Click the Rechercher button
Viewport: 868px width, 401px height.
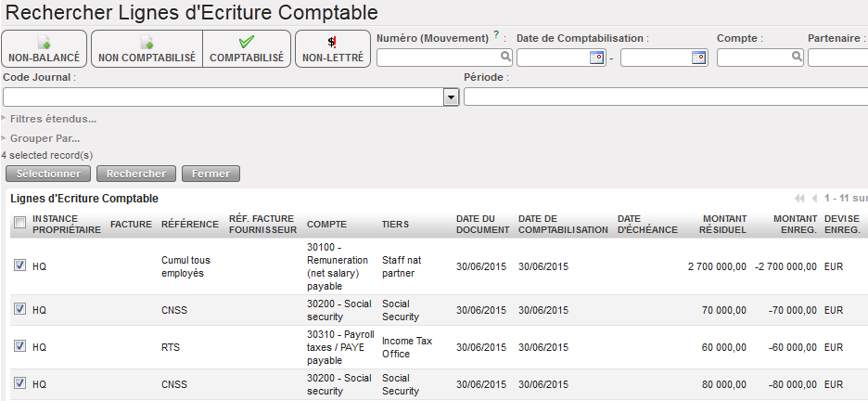click(136, 174)
